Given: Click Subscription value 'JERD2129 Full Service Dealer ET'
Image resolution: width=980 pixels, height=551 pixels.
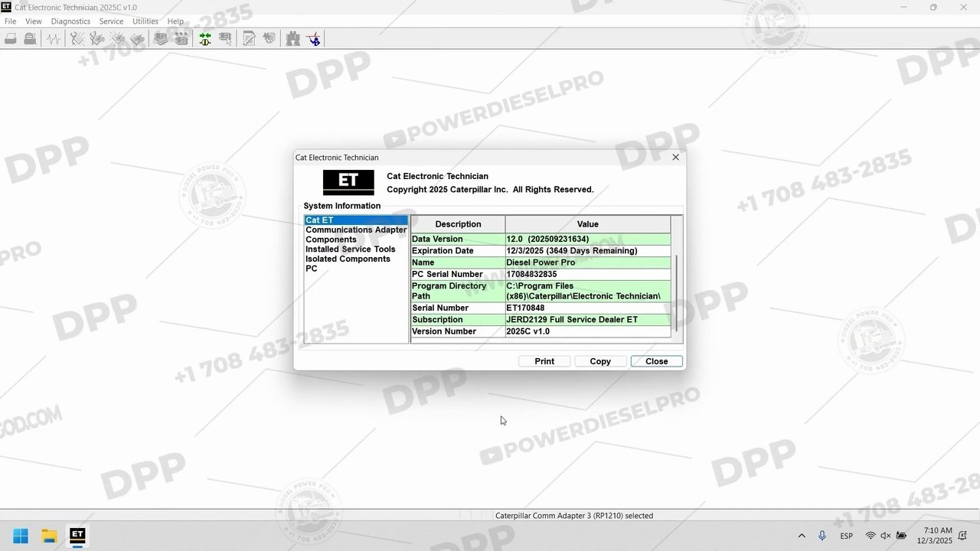Looking at the screenshot, I should pos(588,320).
